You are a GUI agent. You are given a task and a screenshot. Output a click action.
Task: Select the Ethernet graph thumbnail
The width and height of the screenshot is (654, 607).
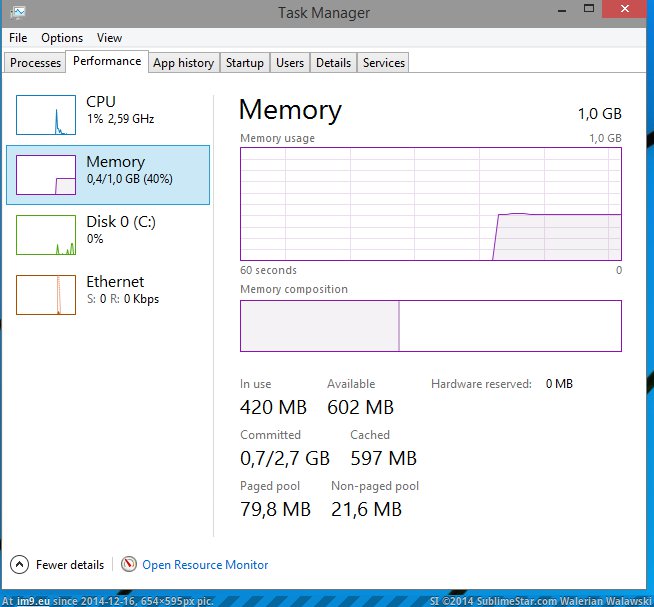click(x=46, y=295)
